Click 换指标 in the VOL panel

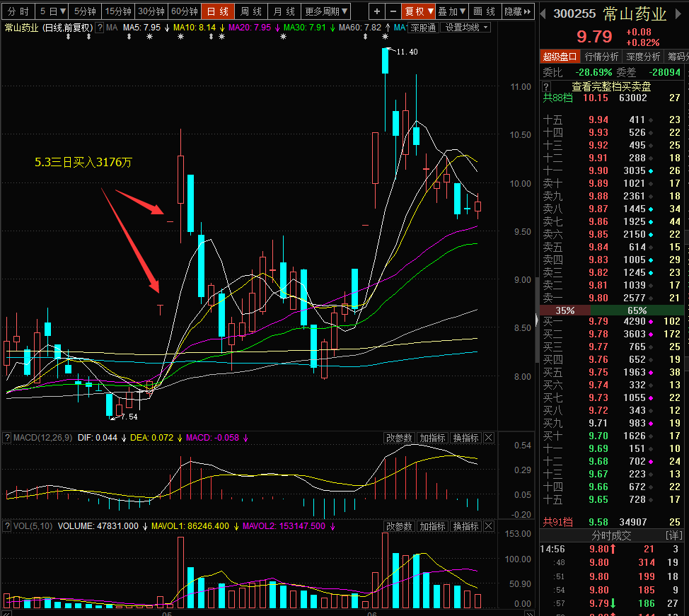click(x=465, y=526)
